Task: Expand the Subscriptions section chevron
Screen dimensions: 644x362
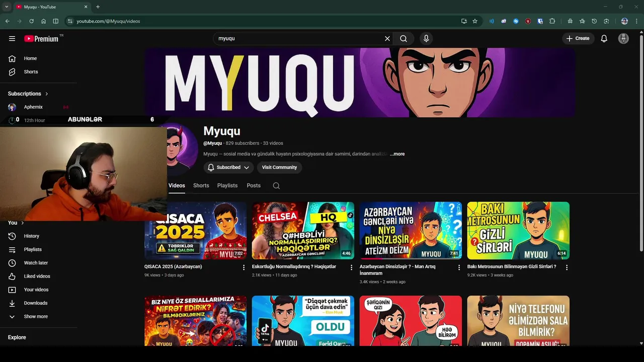Action: (x=47, y=94)
